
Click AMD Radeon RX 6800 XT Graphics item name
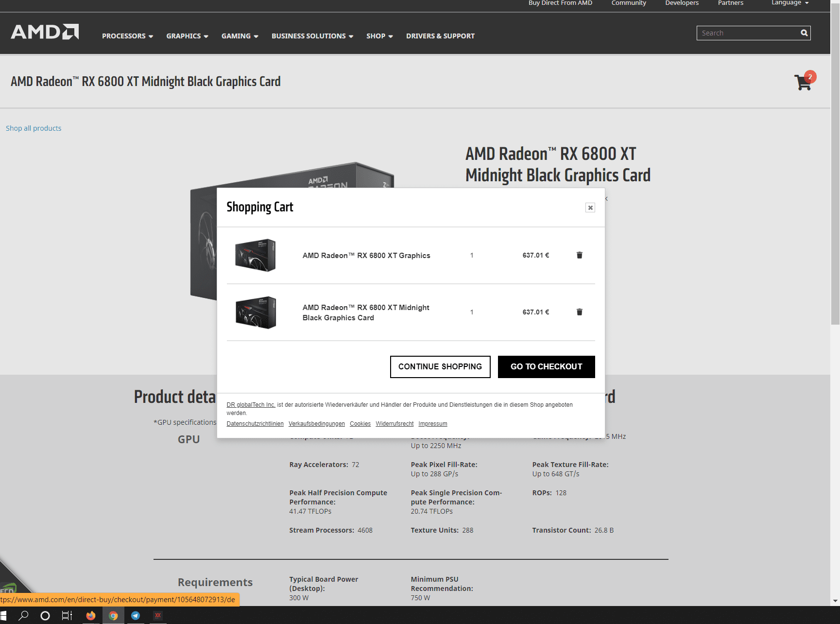point(366,256)
